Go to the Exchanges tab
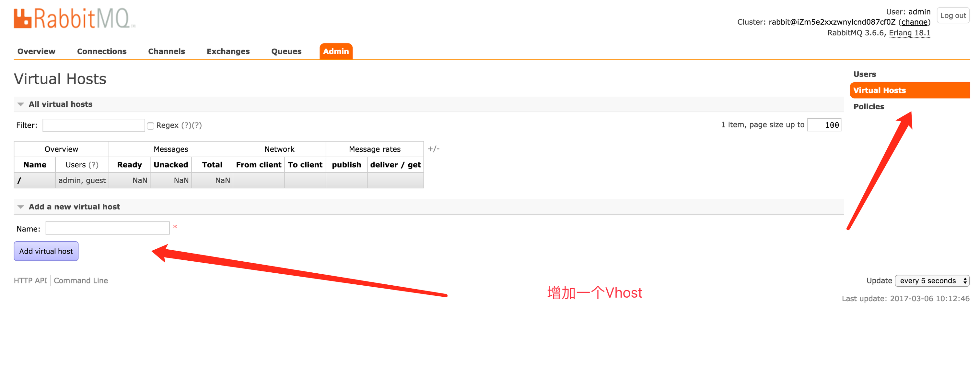 click(228, 51)
